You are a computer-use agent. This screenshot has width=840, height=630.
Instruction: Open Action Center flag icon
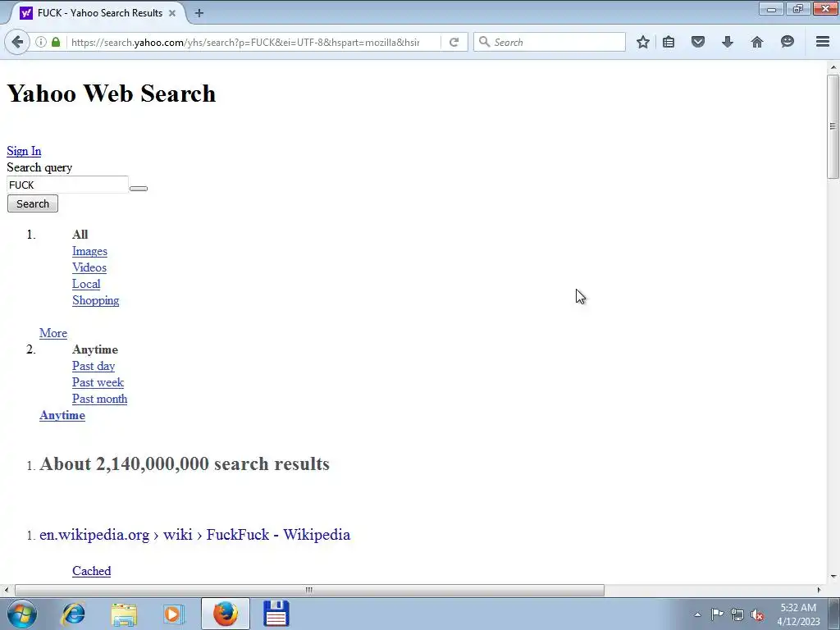pos(717,614)
